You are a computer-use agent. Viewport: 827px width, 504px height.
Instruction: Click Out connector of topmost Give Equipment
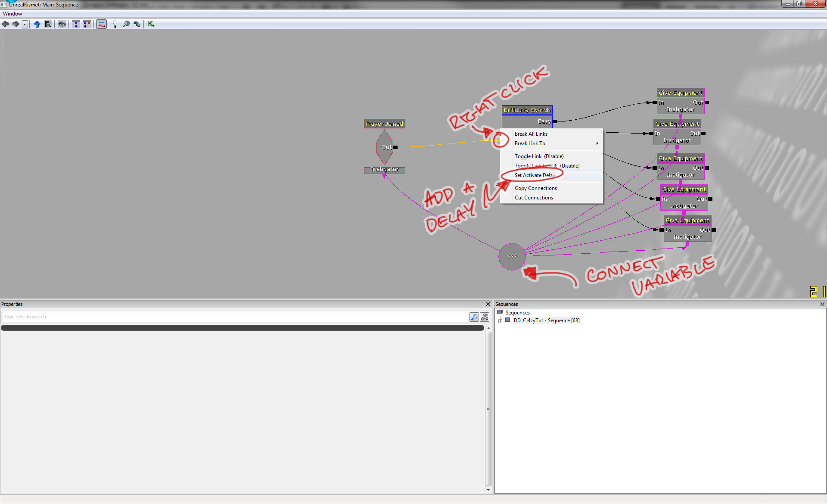[707, 103]
